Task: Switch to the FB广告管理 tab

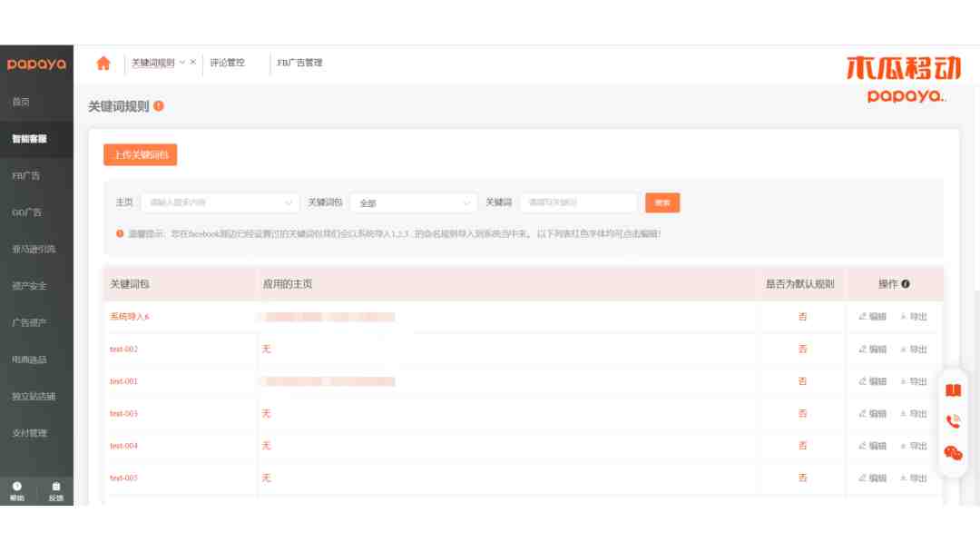Action: click(299, 63)
